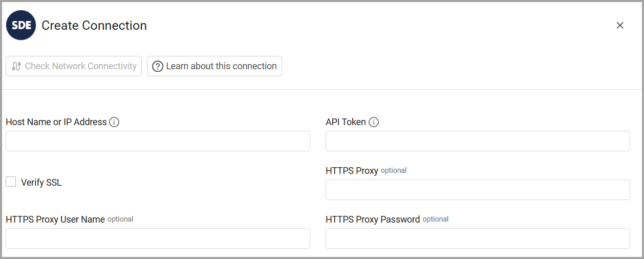Click the Create Connection title text

94,25
